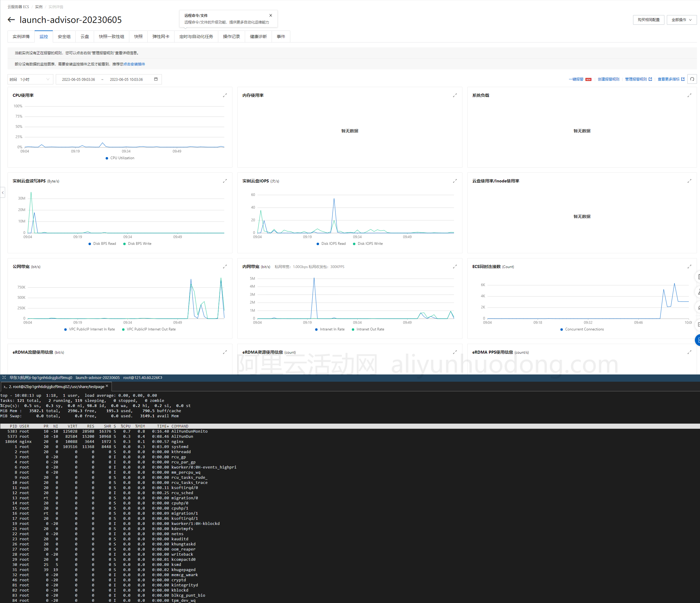Enlarge the disk IOPS chart

(455, 181)
